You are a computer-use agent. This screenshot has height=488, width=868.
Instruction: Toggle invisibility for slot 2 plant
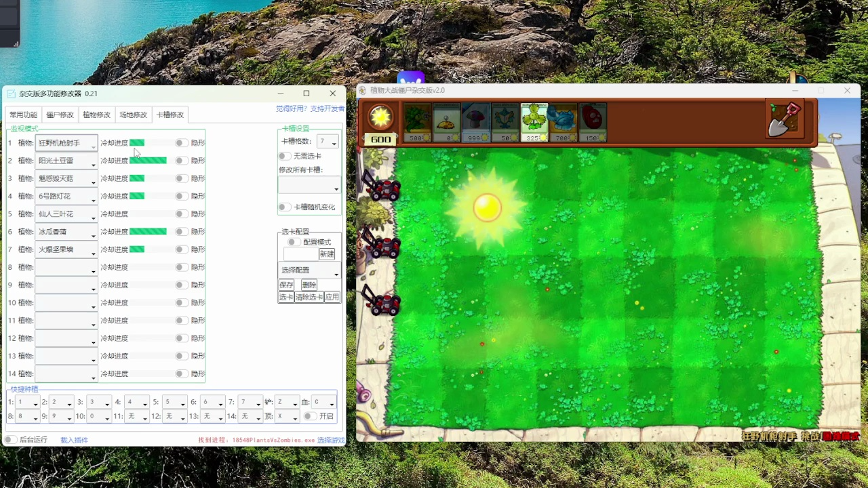(x=181, y=161)
